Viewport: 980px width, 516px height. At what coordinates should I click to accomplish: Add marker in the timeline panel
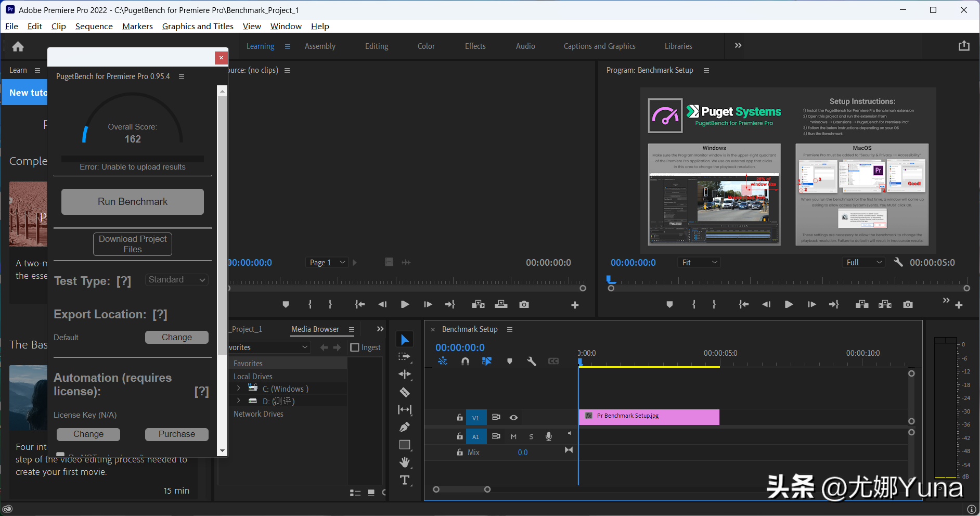pyautogui.click(x=510, y=361)
